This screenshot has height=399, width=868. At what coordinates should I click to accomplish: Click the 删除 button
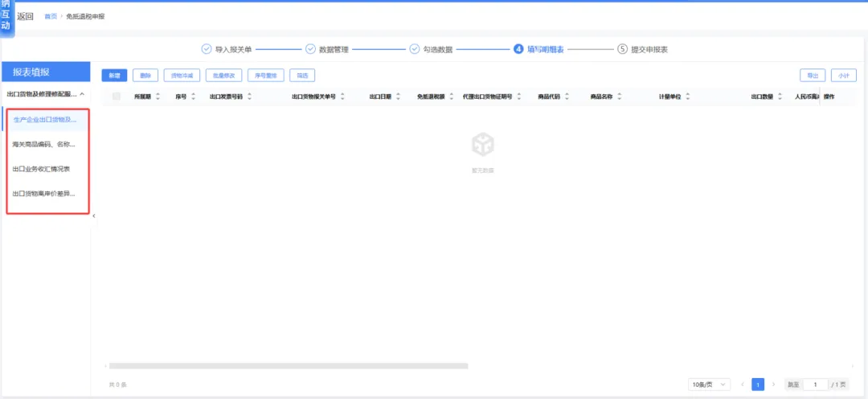[x=145, y=76]
